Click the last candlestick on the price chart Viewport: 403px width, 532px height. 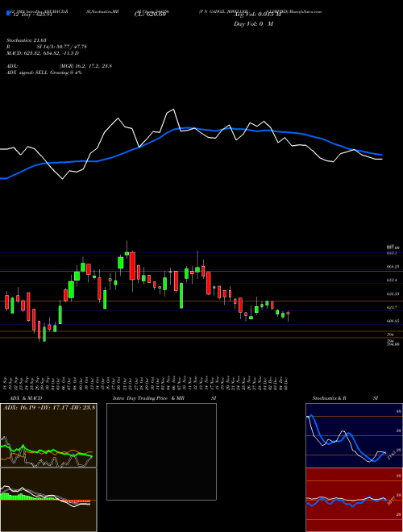point(288,314)
